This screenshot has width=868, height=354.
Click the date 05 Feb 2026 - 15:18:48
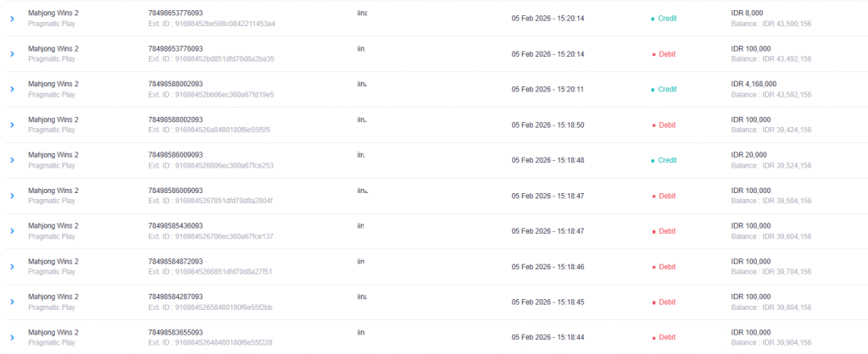pos(548,160)
